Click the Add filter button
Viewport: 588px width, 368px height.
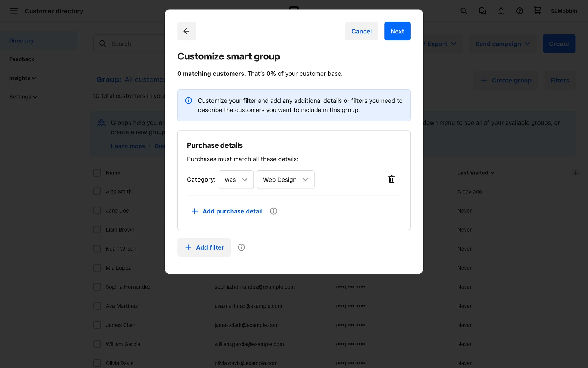[x=204, y=247]
